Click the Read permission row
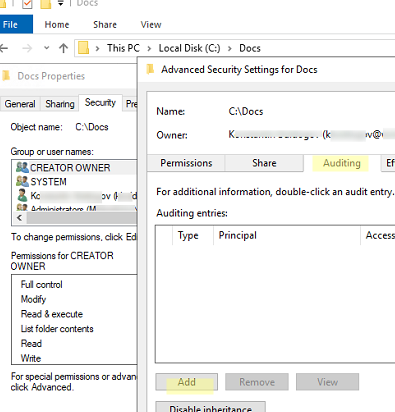395x412 pixels. [31, 343]
